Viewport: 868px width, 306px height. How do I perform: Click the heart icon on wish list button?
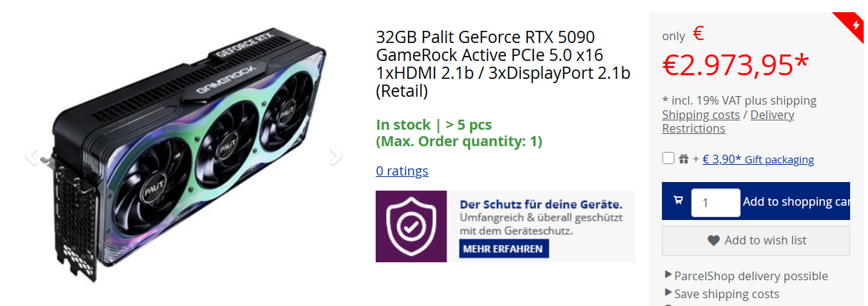713,241
